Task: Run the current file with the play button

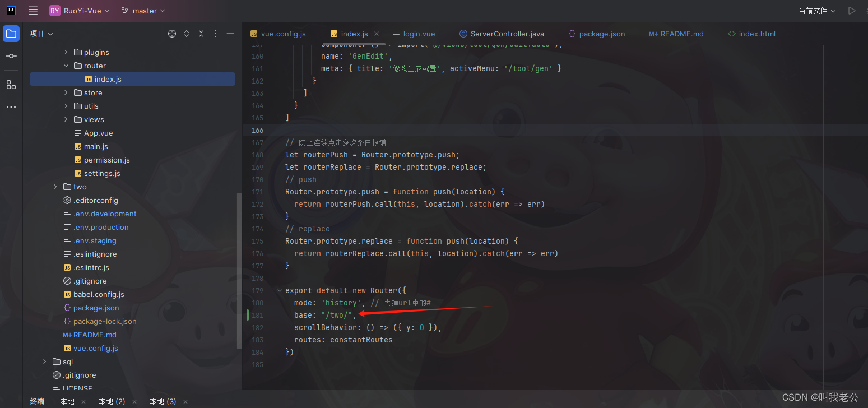Action: pos(852,10)
